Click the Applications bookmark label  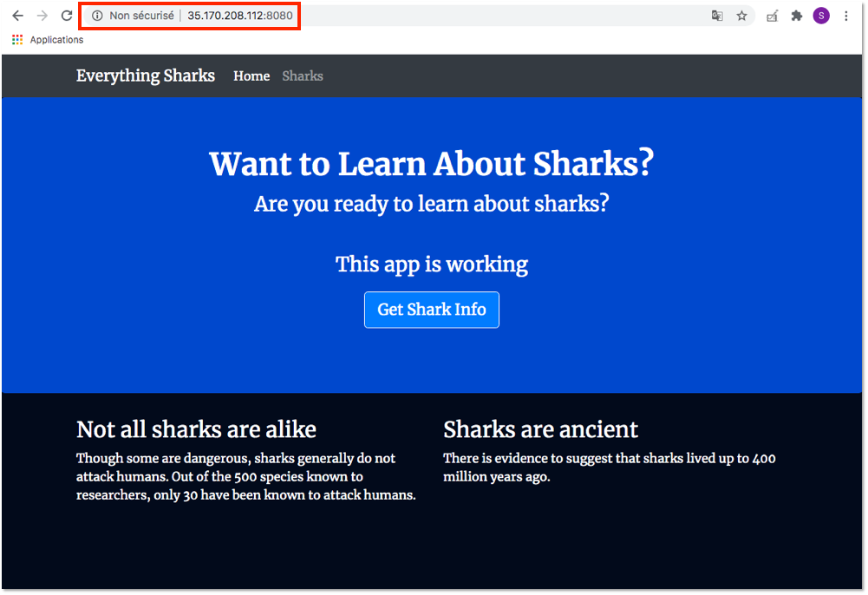coord(56,40)
